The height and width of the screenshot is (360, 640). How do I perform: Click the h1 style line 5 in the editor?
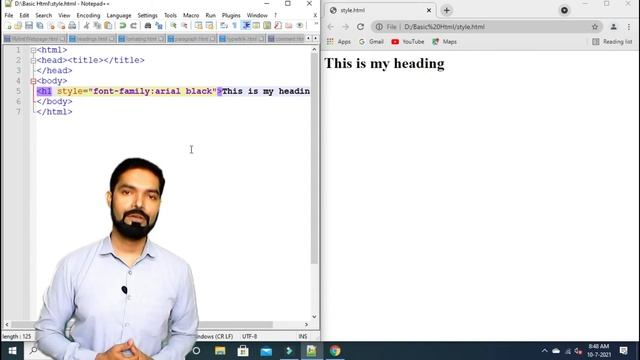click(x=173, y=91)
